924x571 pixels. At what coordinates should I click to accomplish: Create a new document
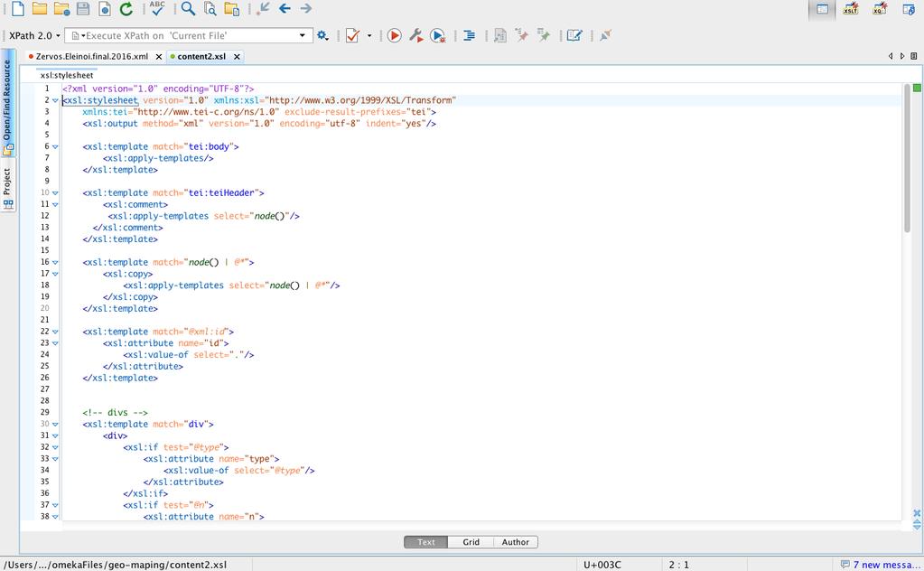click(x=18, y=8)
